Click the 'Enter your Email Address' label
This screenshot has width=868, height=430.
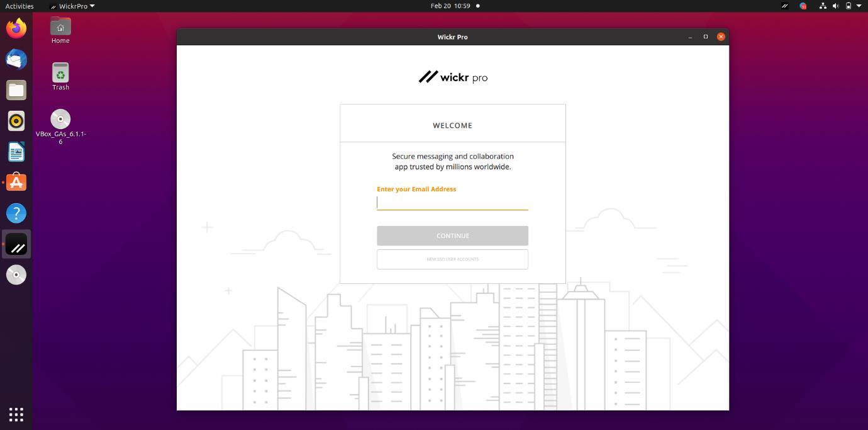click(x=416, y=189)
